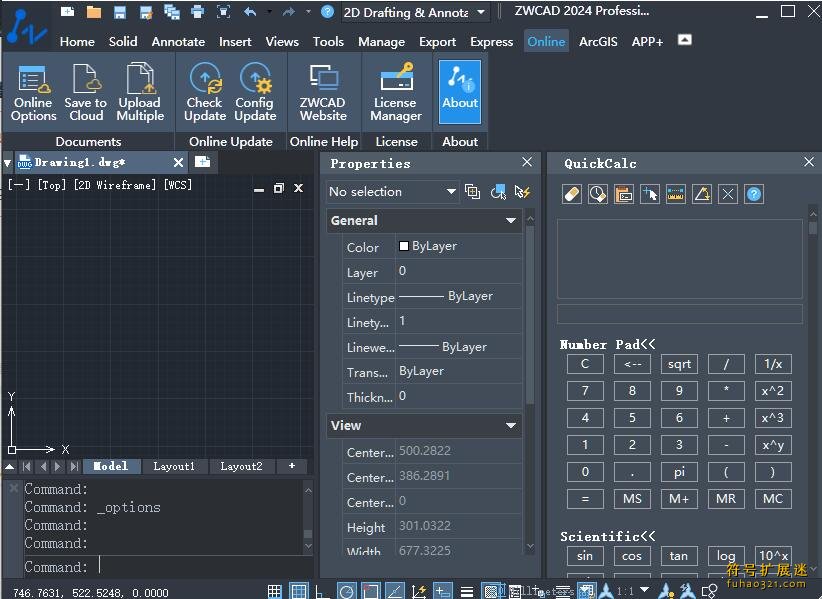The height and width of the screenshot is (599, 822).
Task: Switch to the Express ribbon tab
Action: click(x=491, y=42)
